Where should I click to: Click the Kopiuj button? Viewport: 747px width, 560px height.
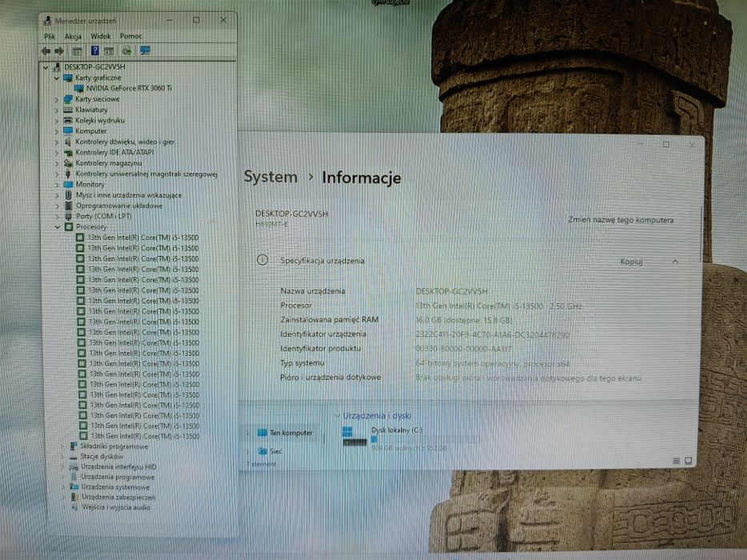coord(631,262)
